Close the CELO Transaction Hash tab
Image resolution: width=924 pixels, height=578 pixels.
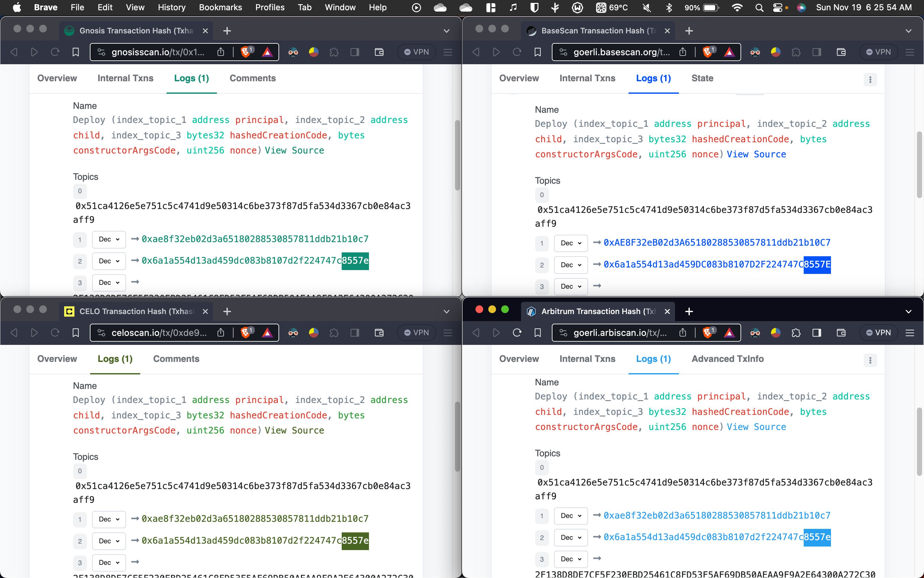click(x=205, y=311)
